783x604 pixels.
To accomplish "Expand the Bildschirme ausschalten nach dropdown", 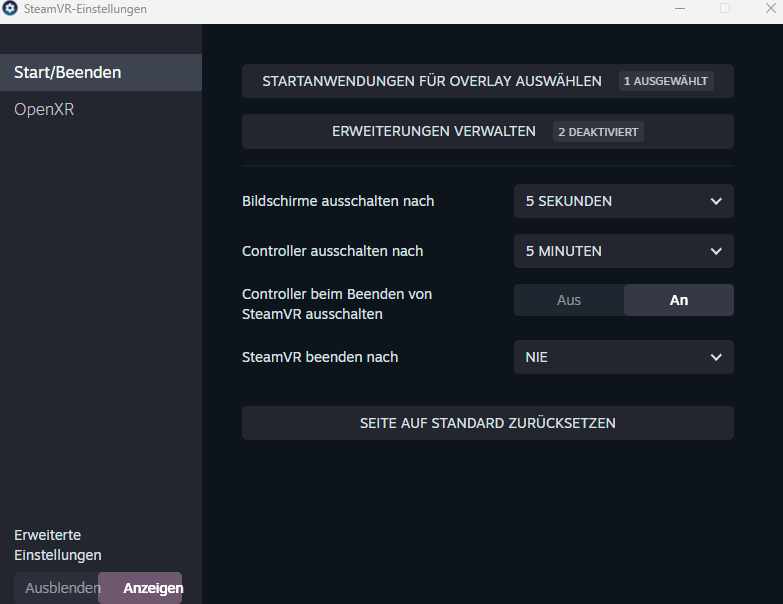I will coord(624,201).
